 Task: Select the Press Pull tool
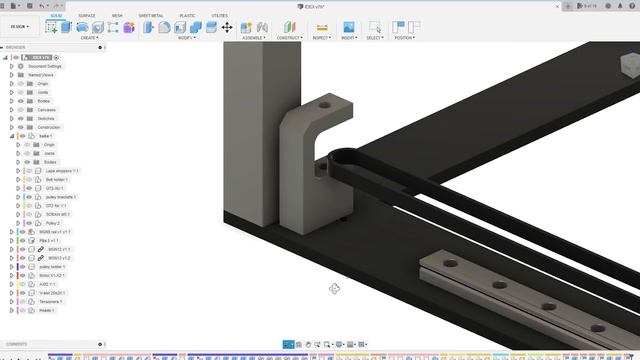tap(149, 27)
